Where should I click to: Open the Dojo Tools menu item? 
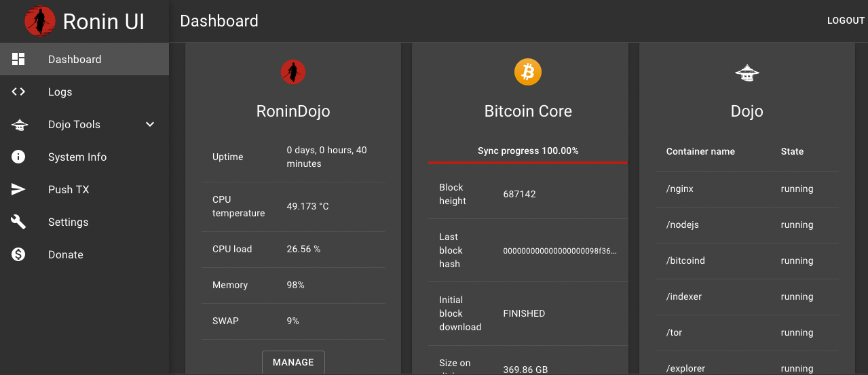pyautogui.click(x=84, y=124)
